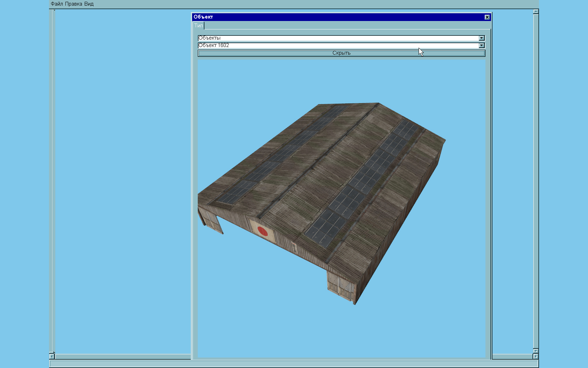This screenshot has height=368, width=588.
Task: Expand the Объект 1602 dropdown
Action: [x=482, y=46]
